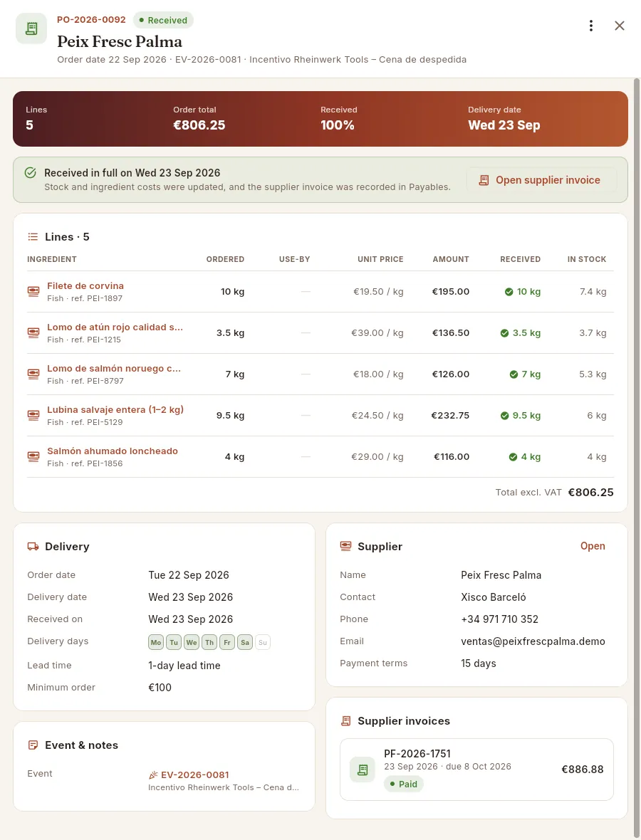
Task: Click fish icon beside Lomo de atún rojo
Action: point(33,332)
